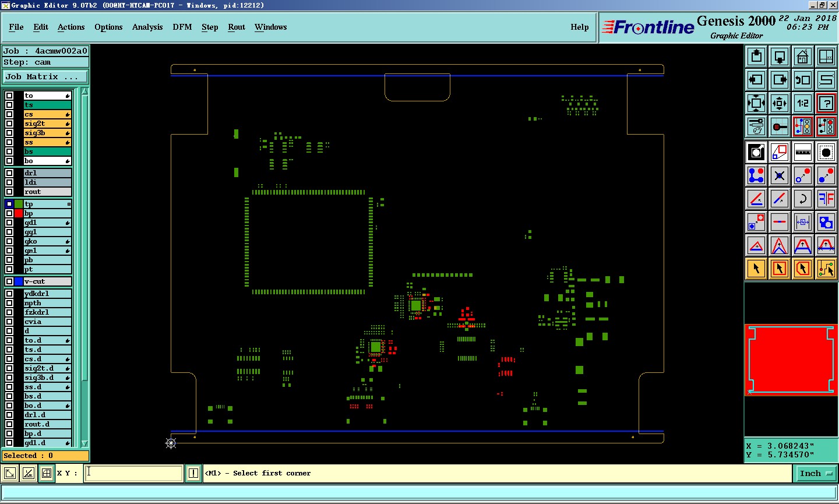839x504 pixels.
Task: Select the ydkdrl layer name
Action: [x=47, y=294]
